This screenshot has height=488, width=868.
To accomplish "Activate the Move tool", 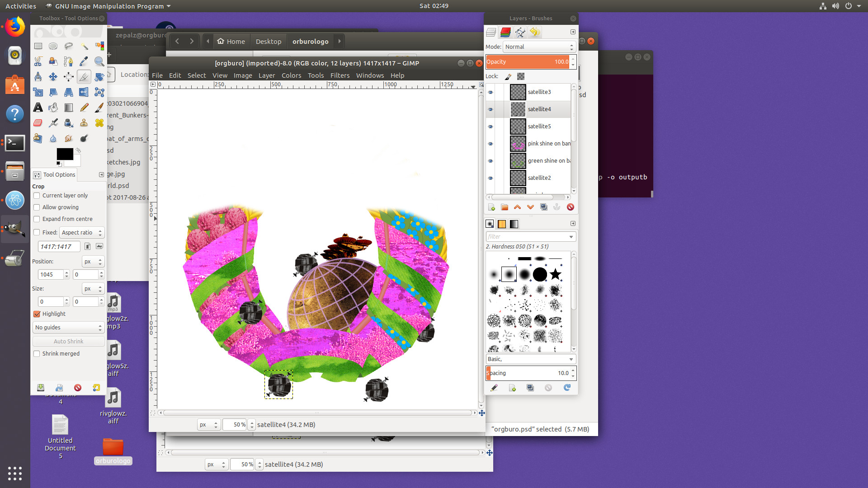I will pos(53,77).
